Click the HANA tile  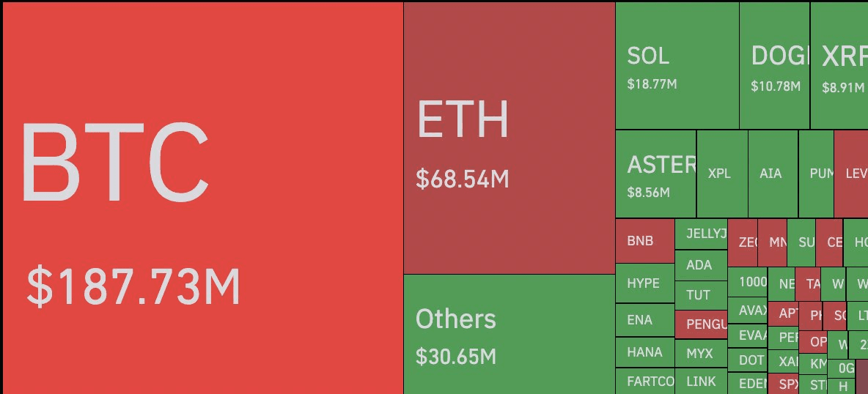tap(644, 352)
